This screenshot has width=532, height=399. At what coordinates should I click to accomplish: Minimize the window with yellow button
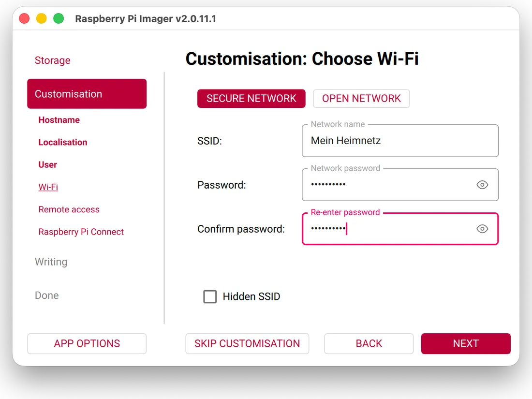point(42,18)
